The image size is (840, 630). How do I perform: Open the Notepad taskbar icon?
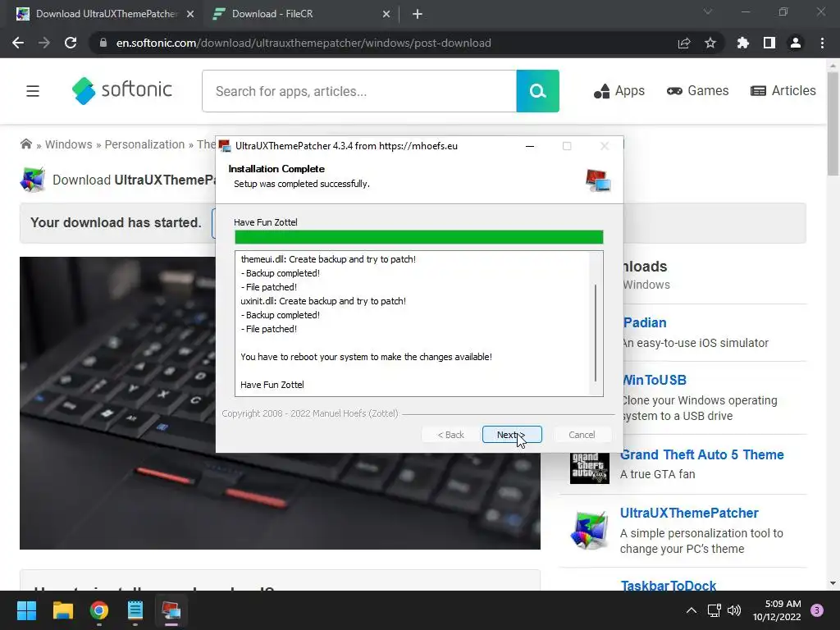[x=135, y=610]
